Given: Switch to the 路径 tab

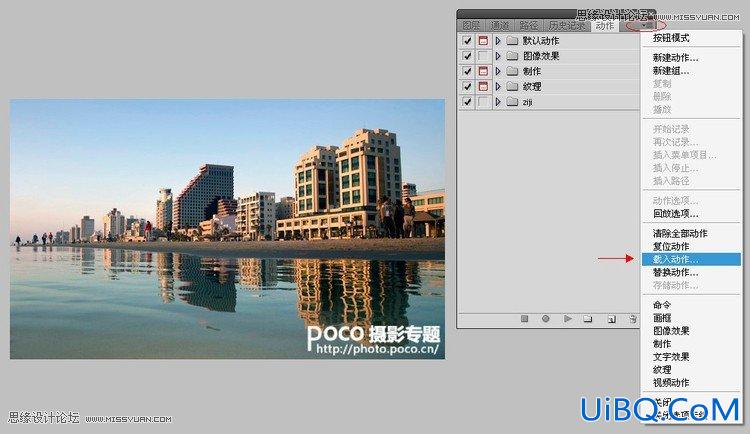Looking at the screenshot, I should click(529, 26).
